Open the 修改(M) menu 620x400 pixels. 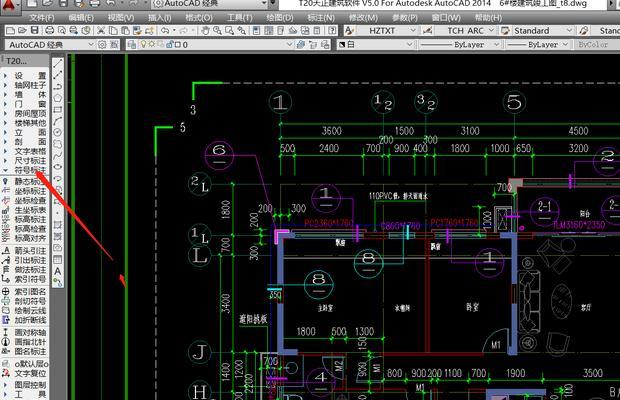[x=363, y=18]
